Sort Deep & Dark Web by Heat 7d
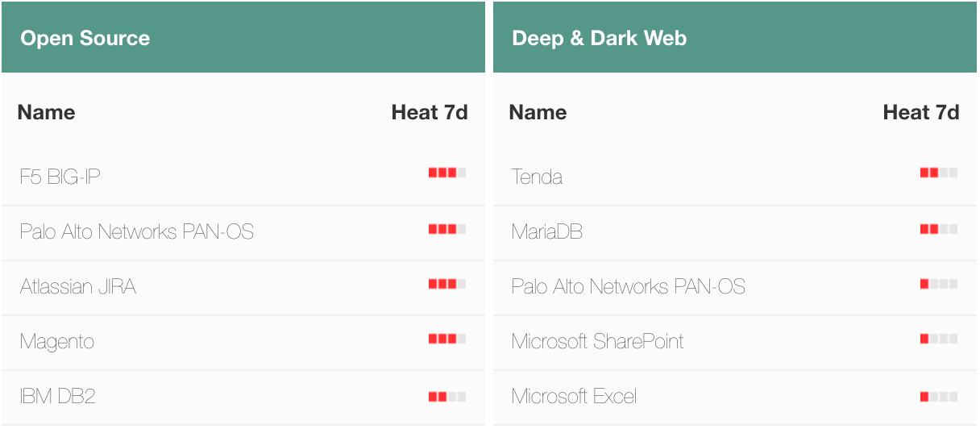 point(921,112)
